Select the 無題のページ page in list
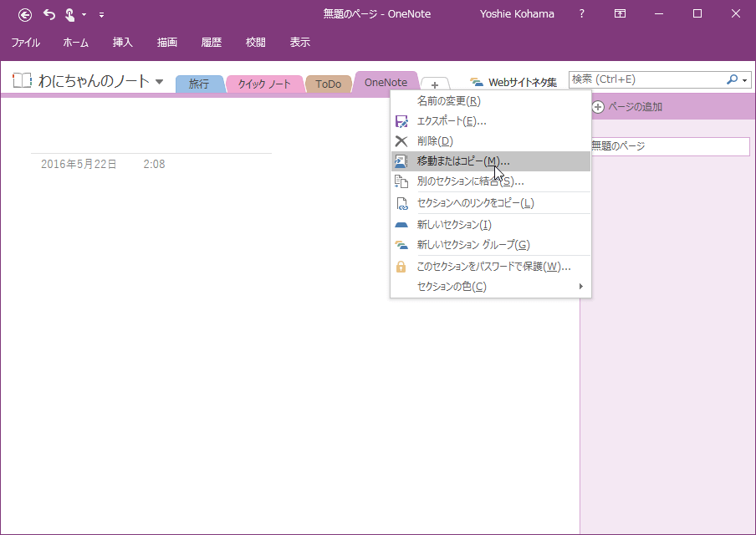 pyautogui.click(x=670, y=146)
